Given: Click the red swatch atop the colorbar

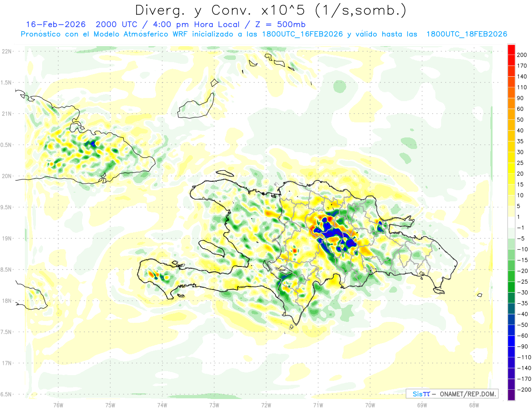Looking at the screenshot, I should (x=511, y=49).
